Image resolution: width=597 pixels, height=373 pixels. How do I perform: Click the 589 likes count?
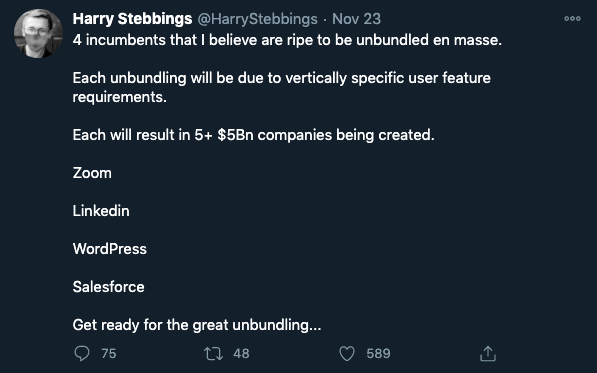pos(378,354)
